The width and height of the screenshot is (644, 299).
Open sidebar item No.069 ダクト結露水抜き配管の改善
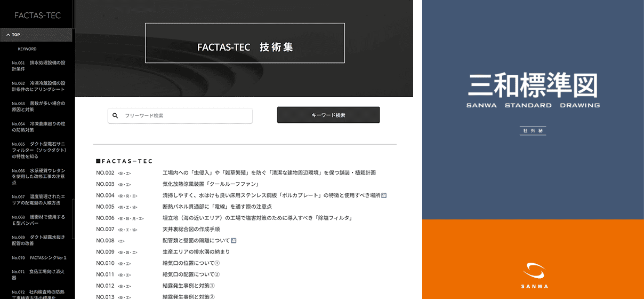coord(38,240)
